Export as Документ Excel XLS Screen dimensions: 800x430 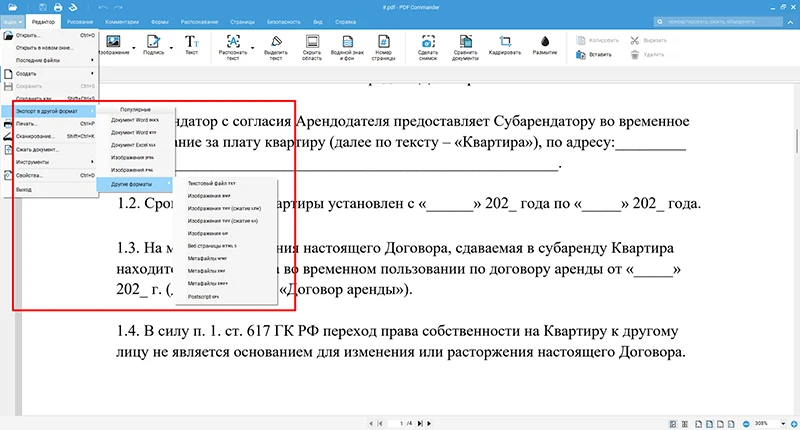coord(136,145)
